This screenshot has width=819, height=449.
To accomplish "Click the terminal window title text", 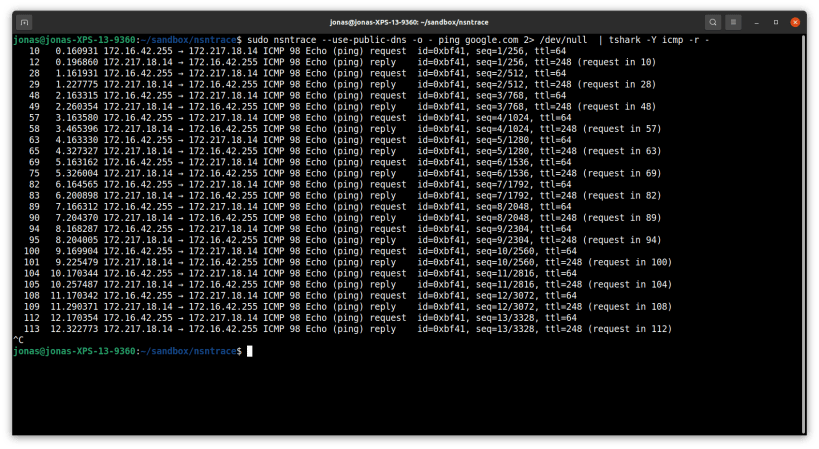I will coord(409,22).
